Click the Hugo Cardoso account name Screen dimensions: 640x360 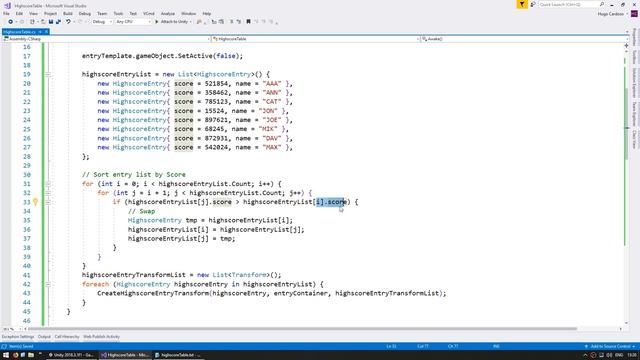(611, 14)
